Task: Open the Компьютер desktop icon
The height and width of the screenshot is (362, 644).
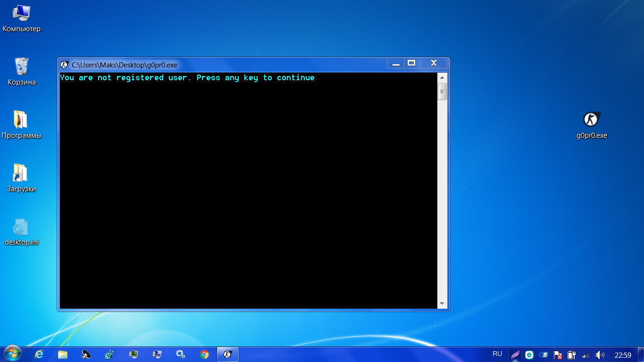Action: [x=22, y=19]
